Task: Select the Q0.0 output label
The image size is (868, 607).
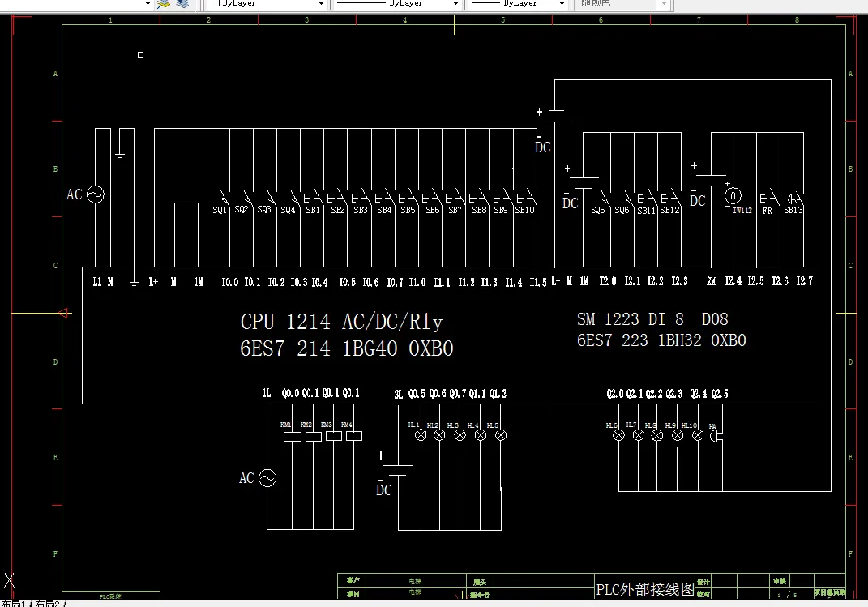Action: click(x=291, y=393)
